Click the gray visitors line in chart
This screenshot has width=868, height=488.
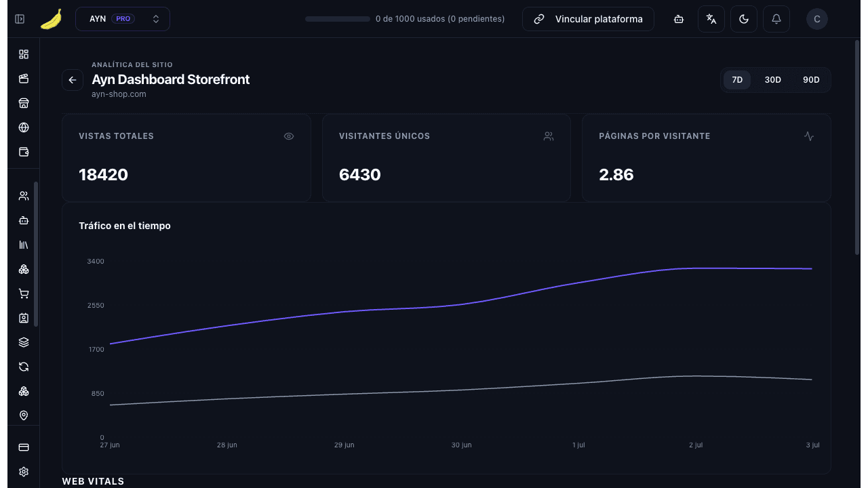coord(461,390)
